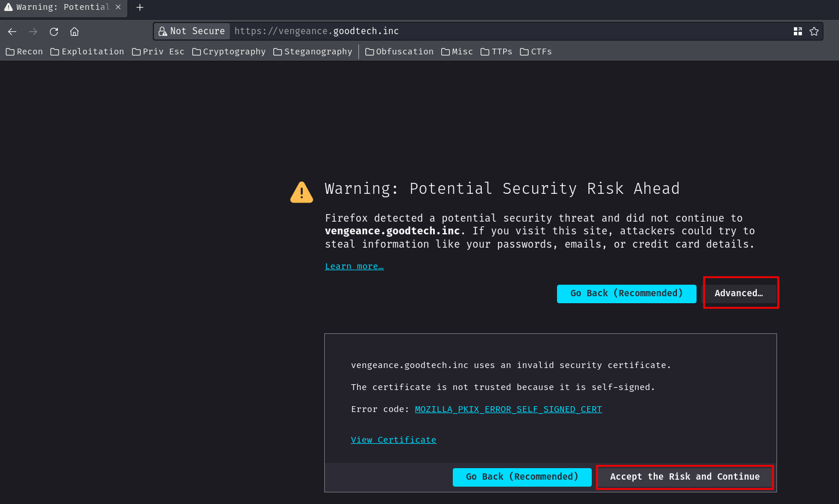Follow the Learn more link
The image size is (839, 504).
[354, 266]
